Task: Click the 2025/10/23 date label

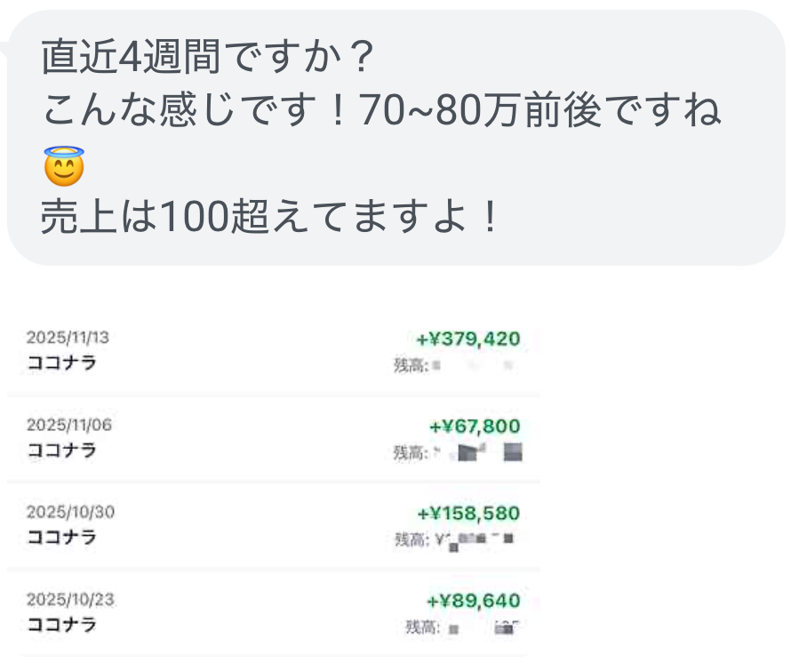Action: (x=70, y=599)
